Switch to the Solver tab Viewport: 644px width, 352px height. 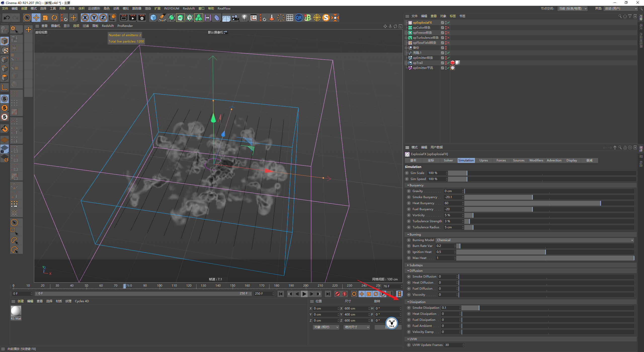coord(448,160)
